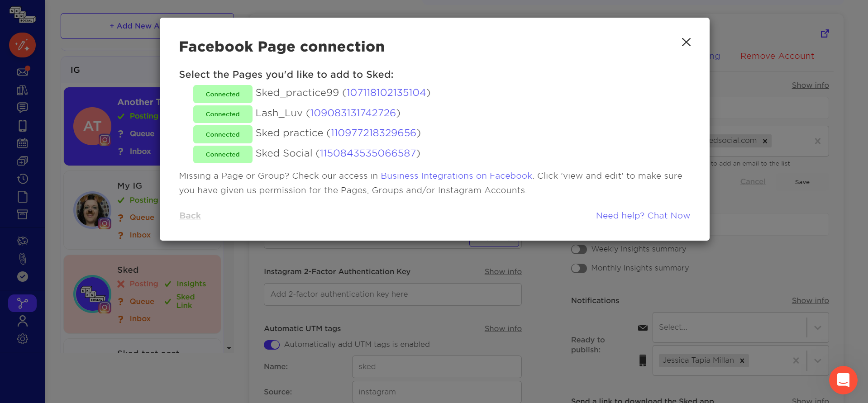Open Sked_practice99 page ID link
868x403 pixels.
(x=386, y=93)
